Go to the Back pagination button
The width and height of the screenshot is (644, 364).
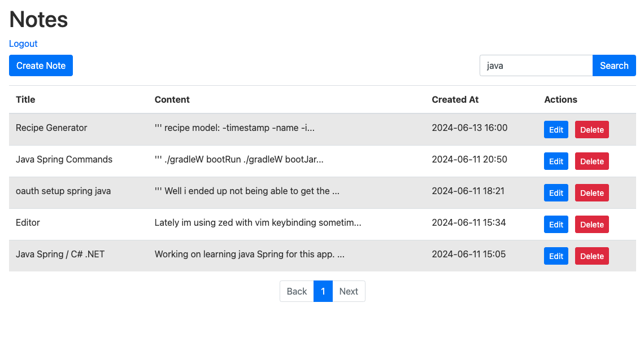click(x=297, y=291)
